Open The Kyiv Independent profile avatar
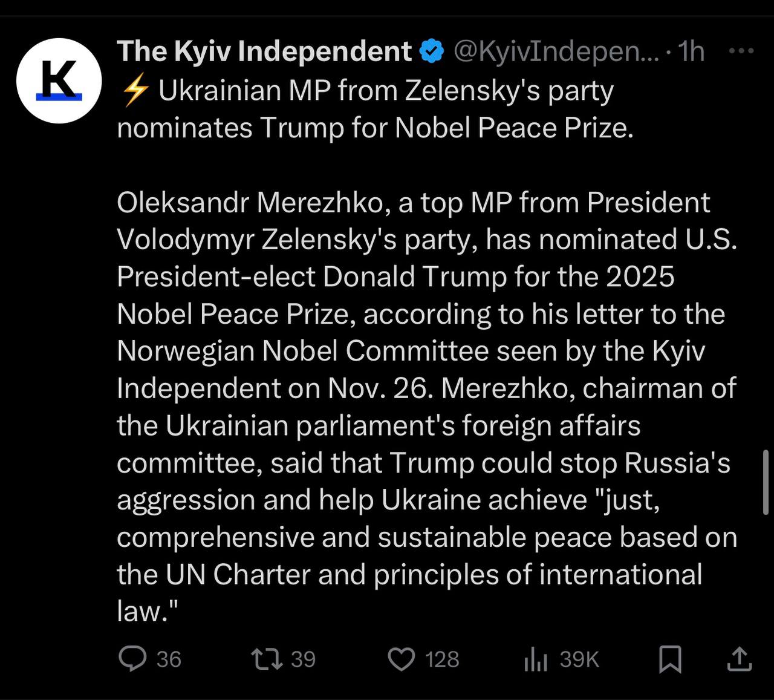The image size is (774, 700). (59, 80)
